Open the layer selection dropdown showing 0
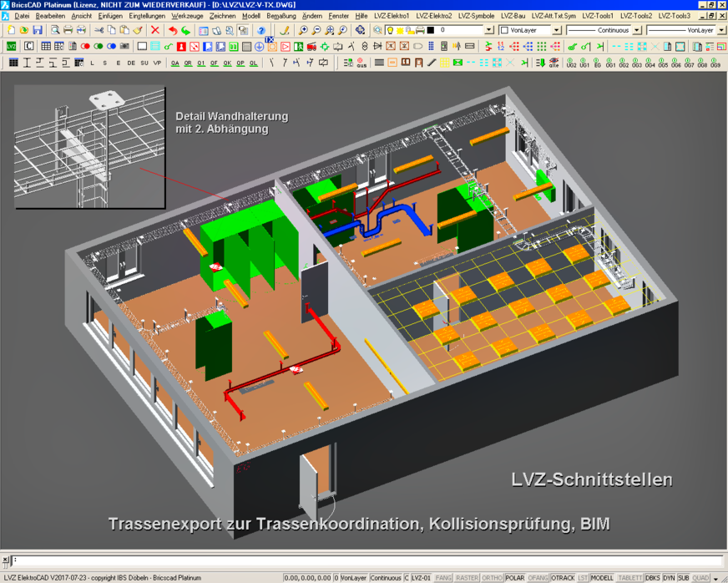The height and width of the screenshot is (583, 728). 488,31
